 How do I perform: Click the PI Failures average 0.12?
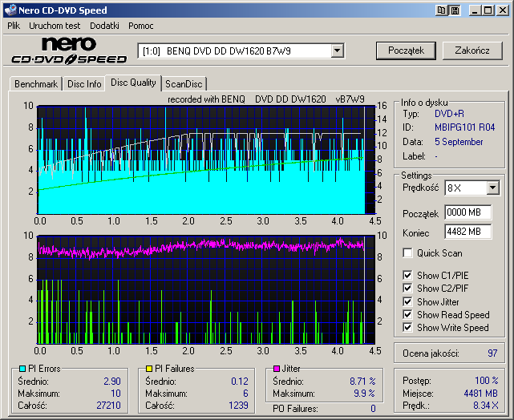point(240,382)
